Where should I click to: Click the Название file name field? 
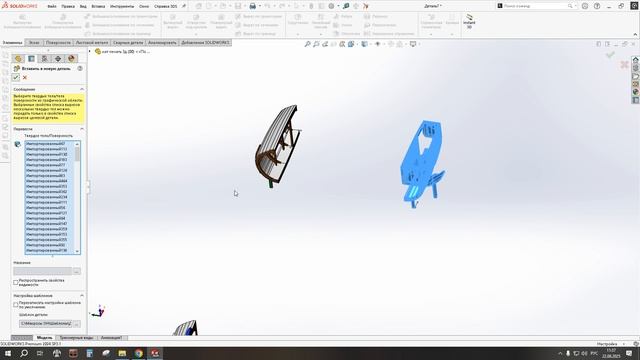(42, 271)
